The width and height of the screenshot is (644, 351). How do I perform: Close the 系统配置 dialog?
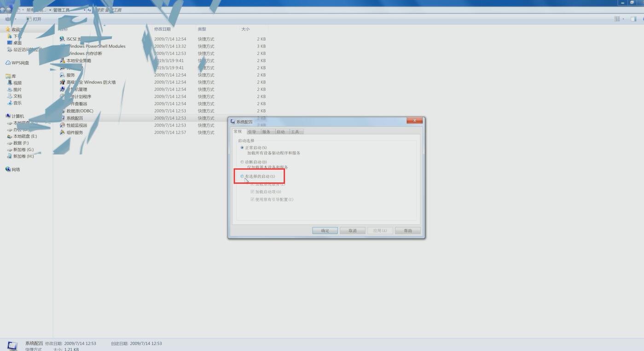click(414, 121)
